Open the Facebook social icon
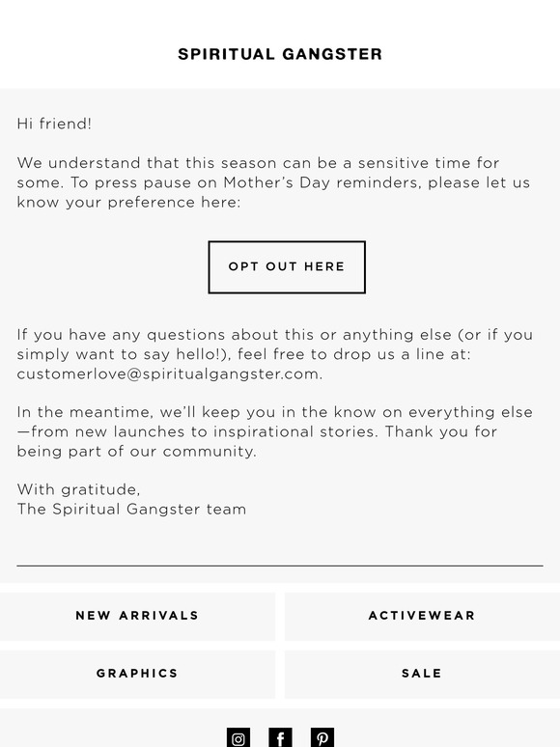Viewport: 560px width, 747px height. tap(280, 737)
